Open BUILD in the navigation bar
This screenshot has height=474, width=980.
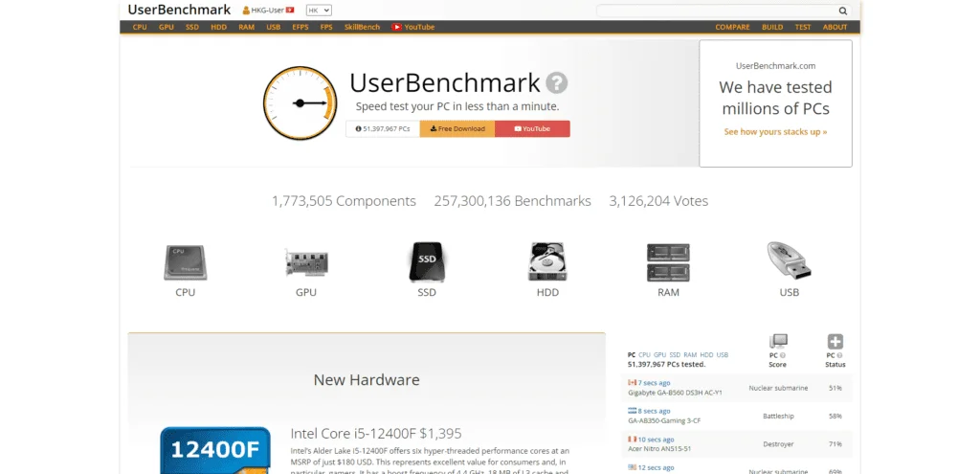coord(772,27)
